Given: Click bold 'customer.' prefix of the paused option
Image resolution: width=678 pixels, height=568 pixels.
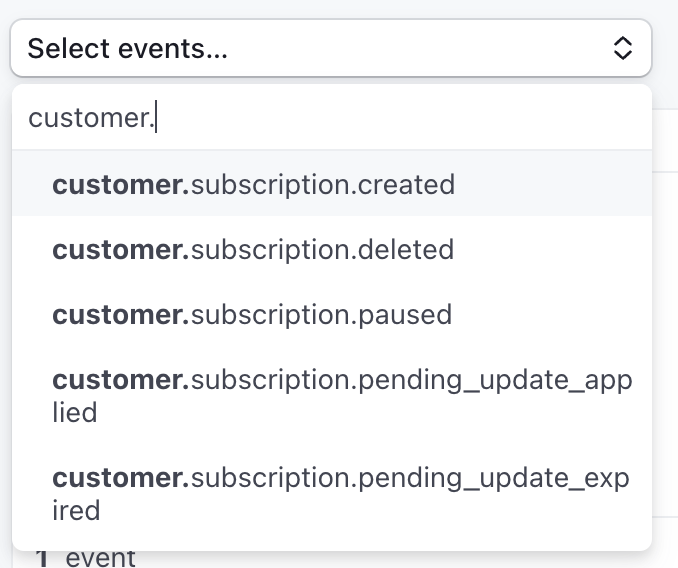Looking at the screenshot, I should pyautogui.click(x=120, y=315).
